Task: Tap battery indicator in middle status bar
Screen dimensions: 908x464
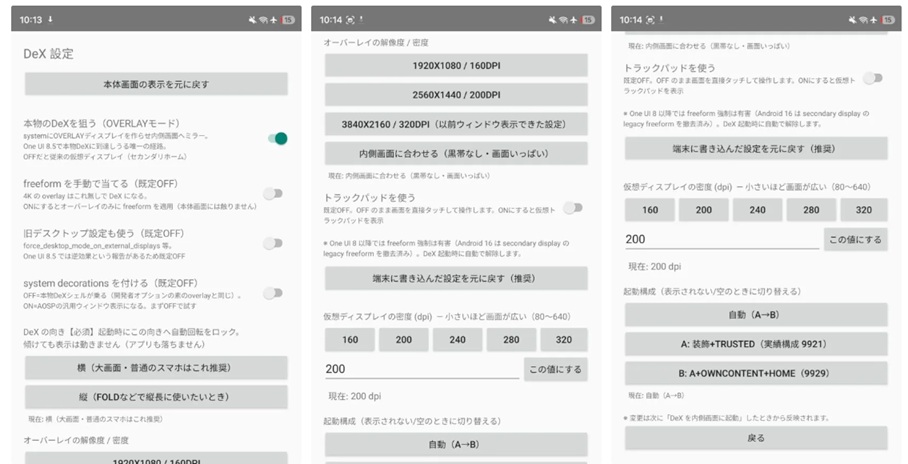Action: [x=588, y=20]
